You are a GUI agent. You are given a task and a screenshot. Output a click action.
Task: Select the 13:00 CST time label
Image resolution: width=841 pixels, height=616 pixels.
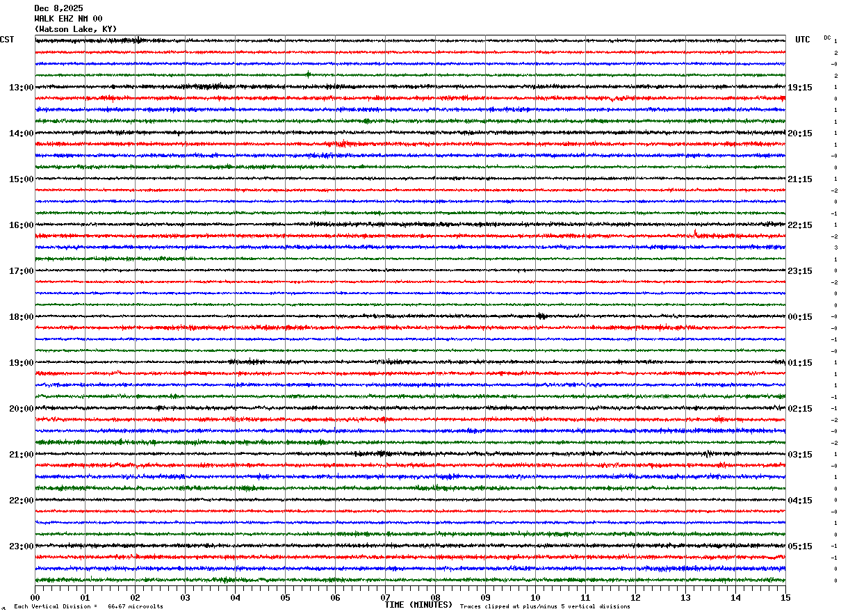[22, 88]
